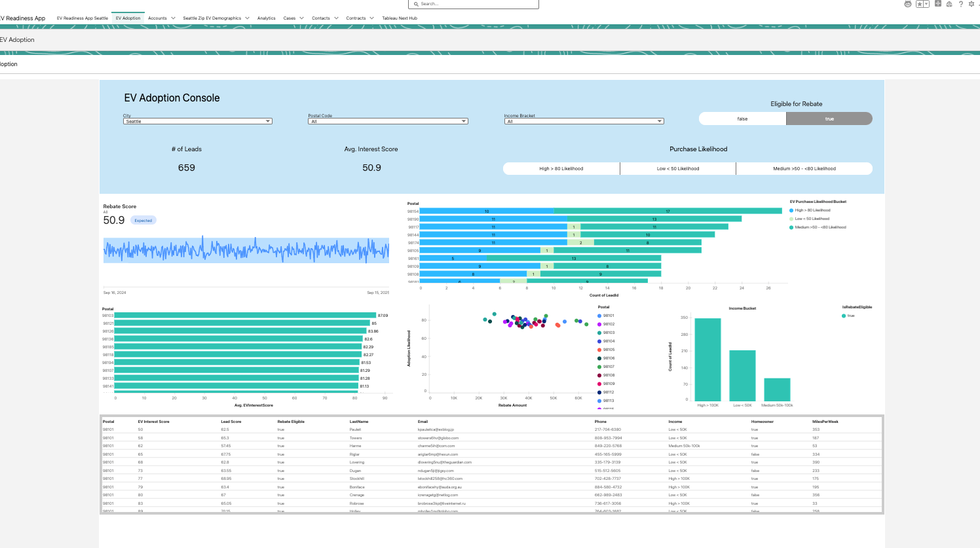Open the Tableau Next Hub tab
The height and width of the screenshot is (548, 980).
400,18
